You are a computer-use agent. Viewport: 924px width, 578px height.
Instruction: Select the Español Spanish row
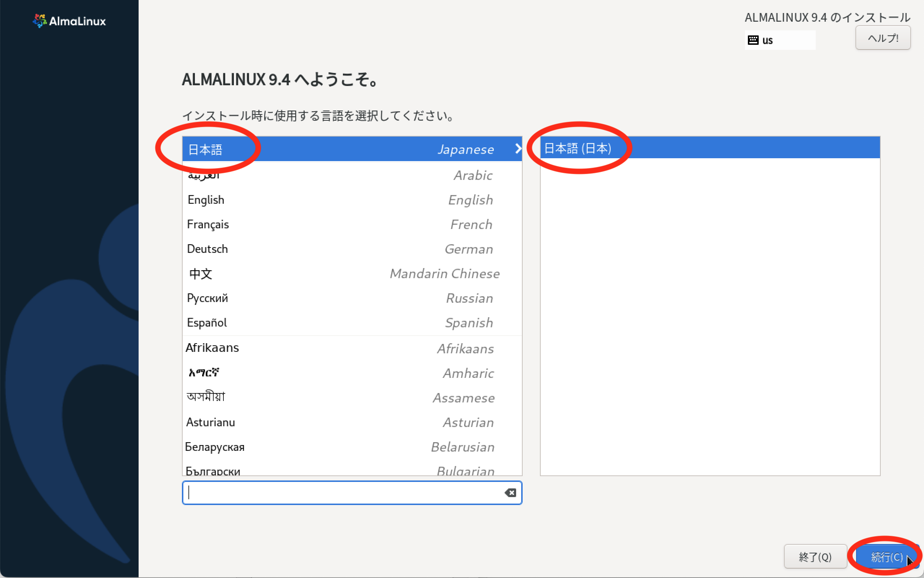[x=352, y=323]
